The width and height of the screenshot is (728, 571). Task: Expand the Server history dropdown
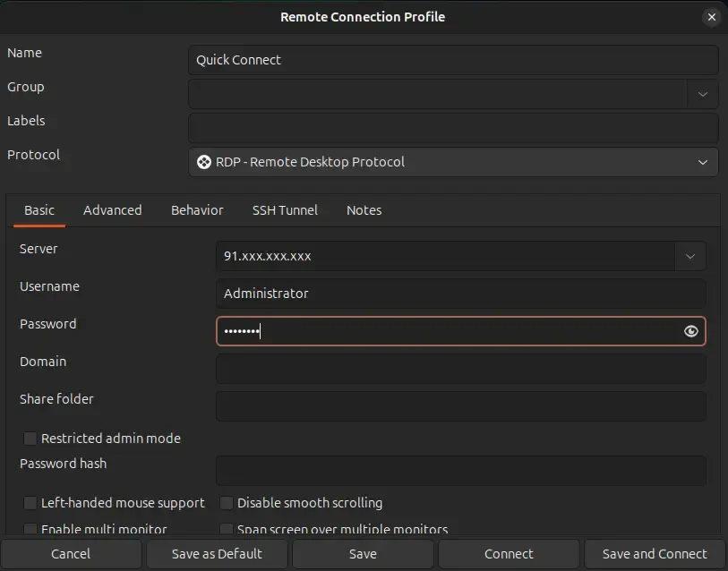click(689, 256)
